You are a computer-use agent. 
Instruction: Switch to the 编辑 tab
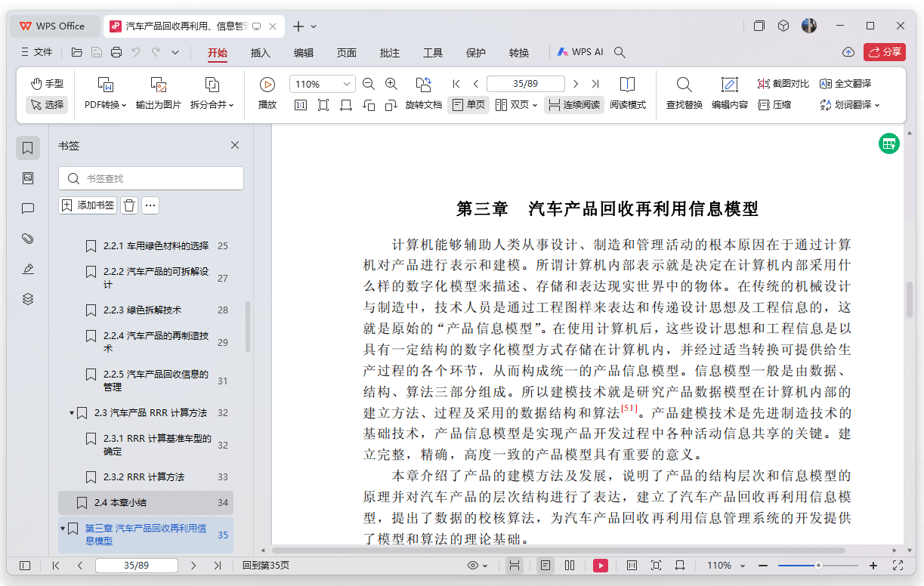click(304, 53)
